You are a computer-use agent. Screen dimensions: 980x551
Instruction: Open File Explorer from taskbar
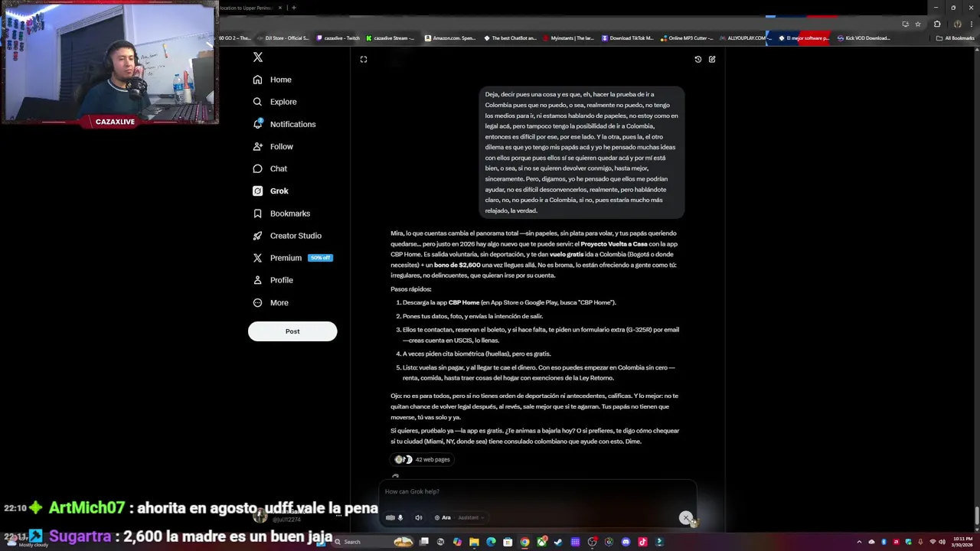(474, 542)
